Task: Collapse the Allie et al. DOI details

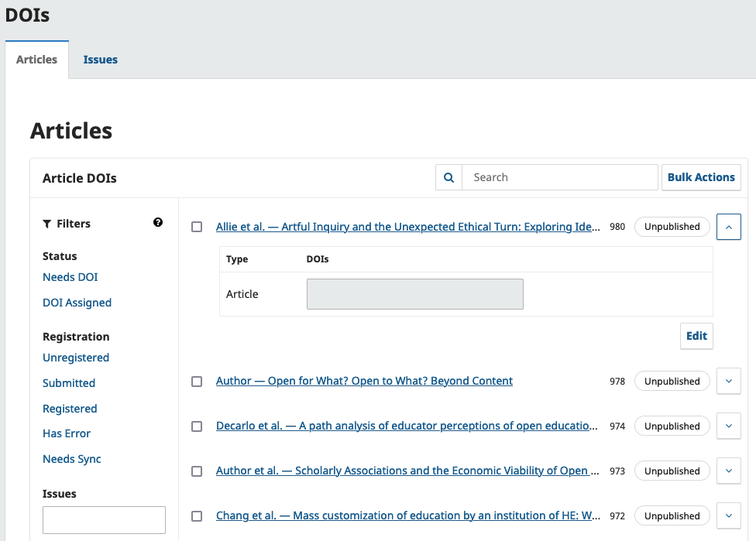Action: (x=728, y=227)
